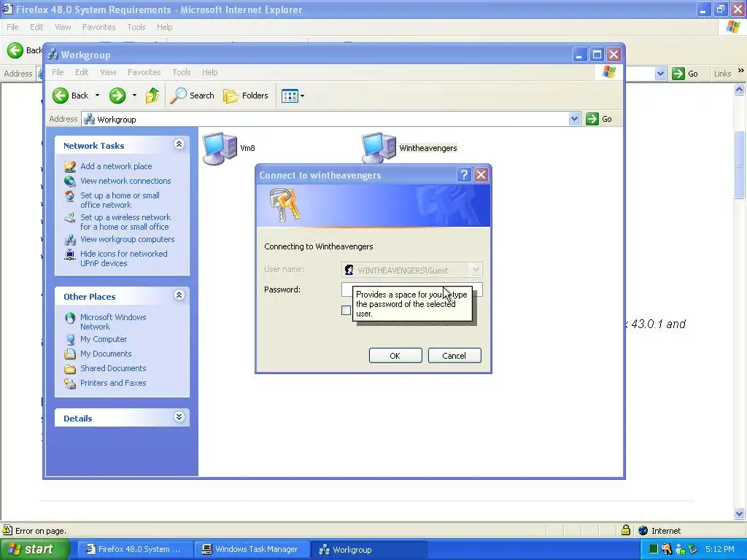Close the Connect to wintheavengers dialog
This screenshot has width=747, height=560.
coord(481,175)
